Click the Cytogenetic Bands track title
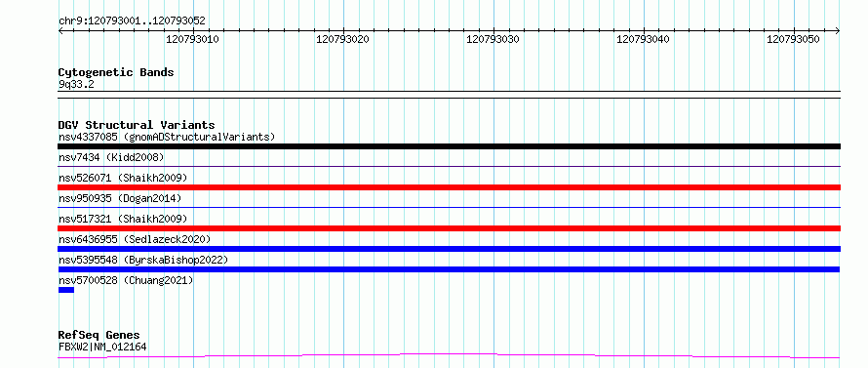This screenshot has height=368, width=868. 116,72
